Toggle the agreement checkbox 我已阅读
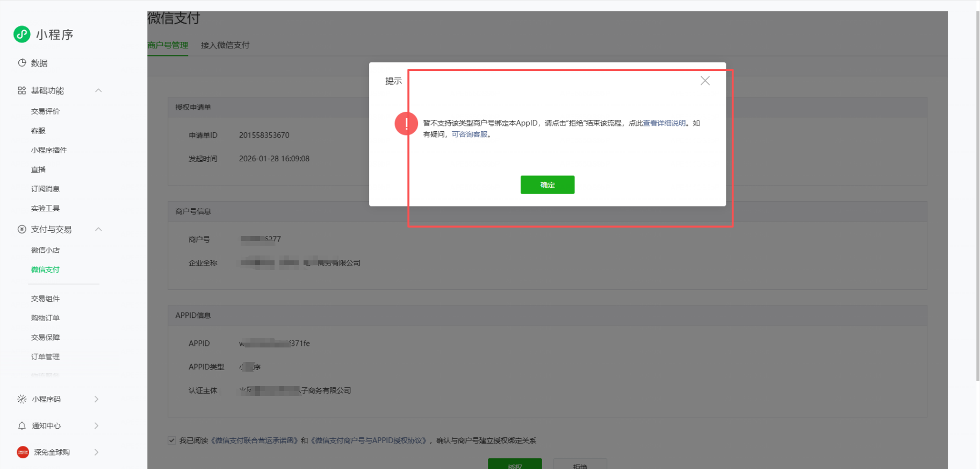980x469 pixels. tap(172, 440)
